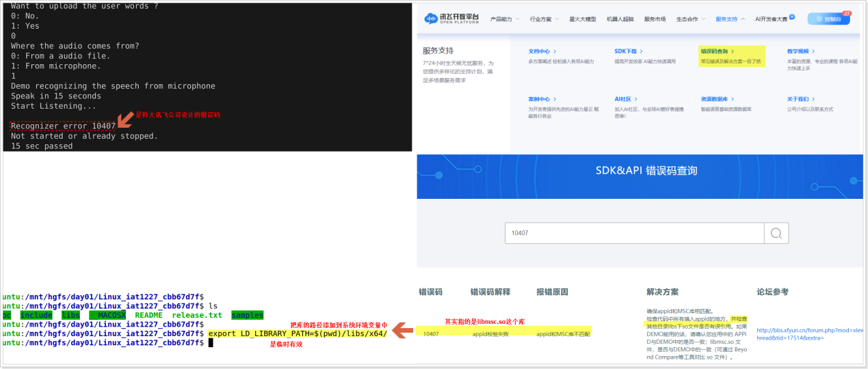
Task: Click the 解决方案 column header
Action: (662, 292)
